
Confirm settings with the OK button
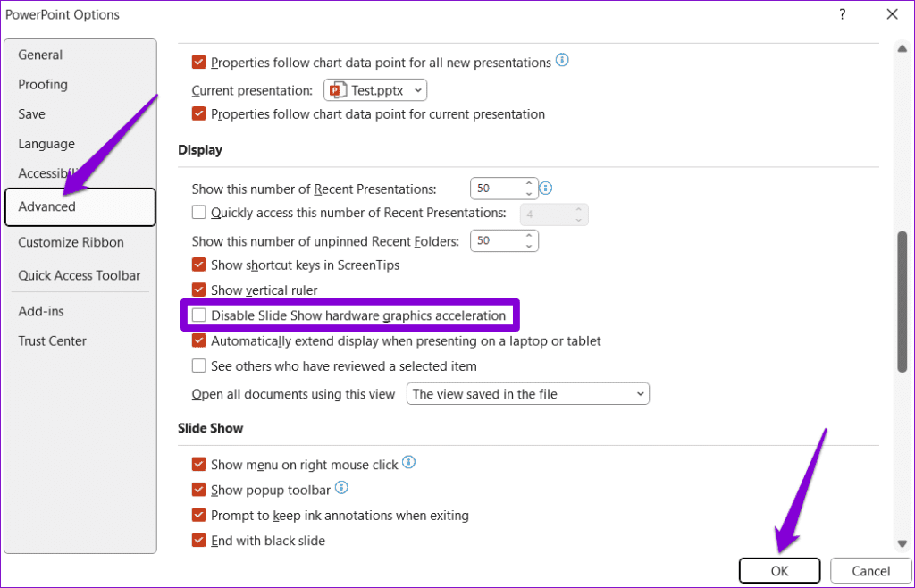779,570
